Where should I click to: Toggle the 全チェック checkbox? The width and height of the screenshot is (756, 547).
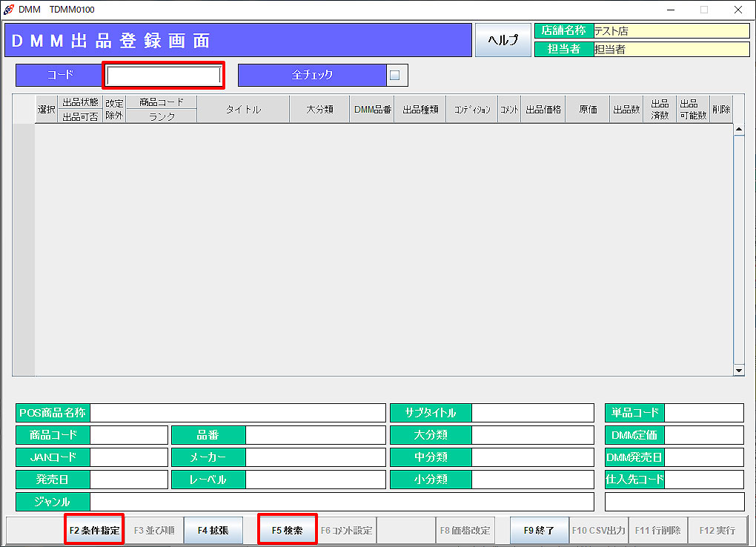(x=394, y=75)
